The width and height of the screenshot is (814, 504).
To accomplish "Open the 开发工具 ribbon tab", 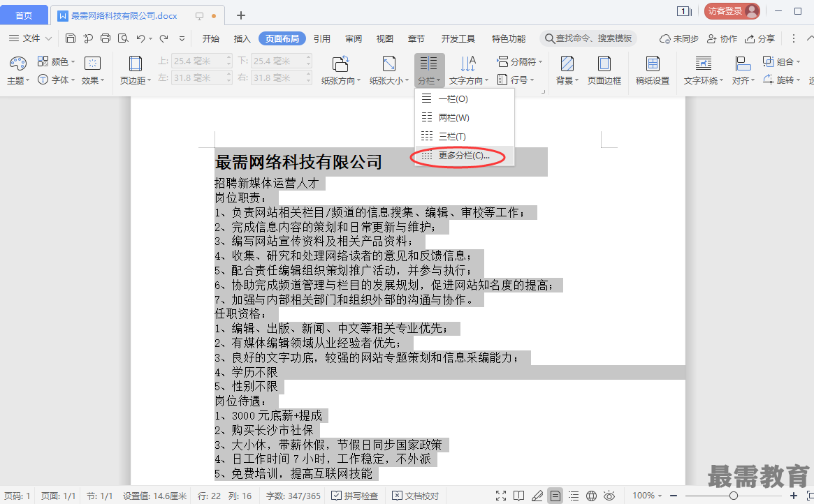I will point(458,38).
